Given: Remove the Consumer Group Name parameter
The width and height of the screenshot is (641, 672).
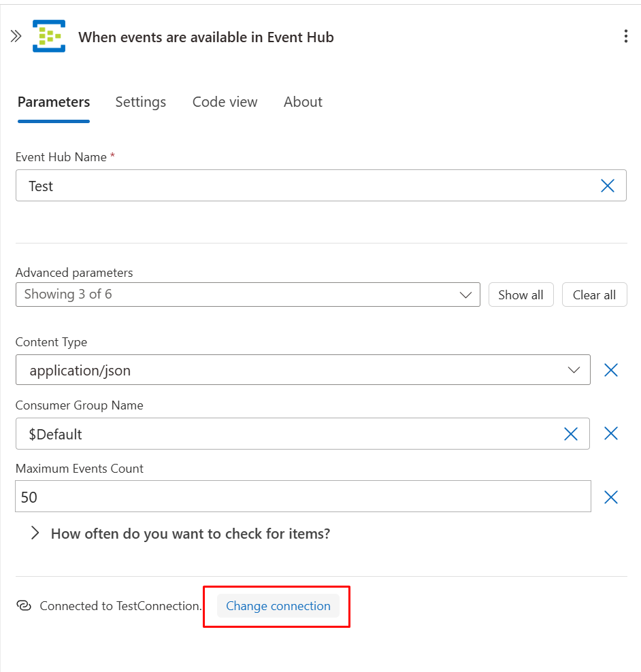Looking at the screenshot, I should point(611,434).
